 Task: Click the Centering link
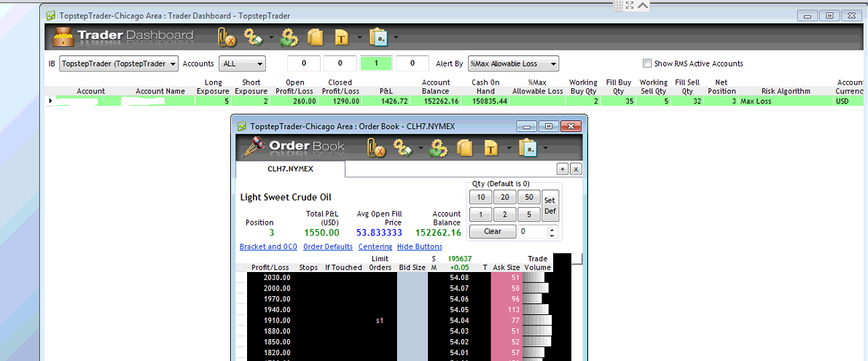pyautogui.click(x=375, y=247)
